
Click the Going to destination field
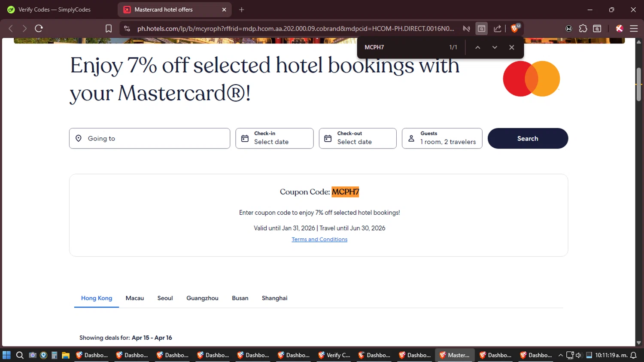[x=149, y=138]
